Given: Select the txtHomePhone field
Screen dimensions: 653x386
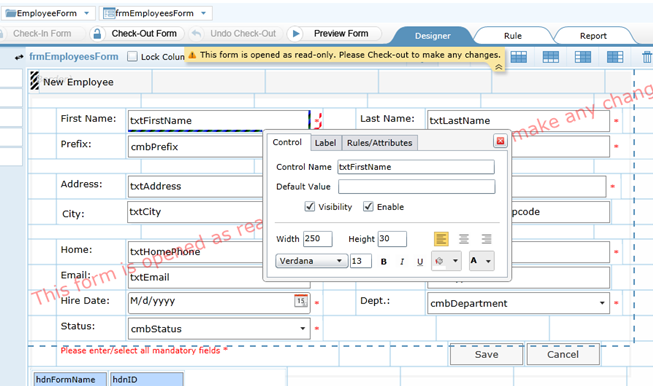Looking at the screenshot, I should (x=196, y=252).
